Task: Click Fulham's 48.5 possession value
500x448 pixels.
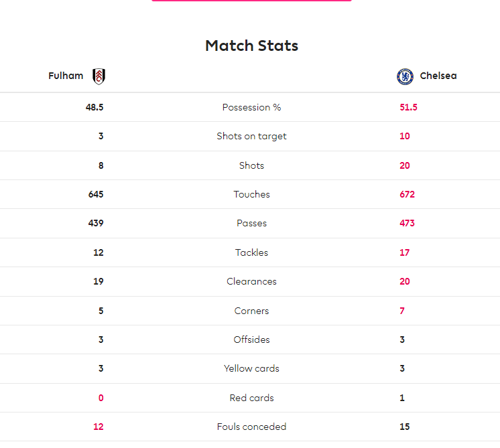Action: pyautogui.click(x=95, y=107)
